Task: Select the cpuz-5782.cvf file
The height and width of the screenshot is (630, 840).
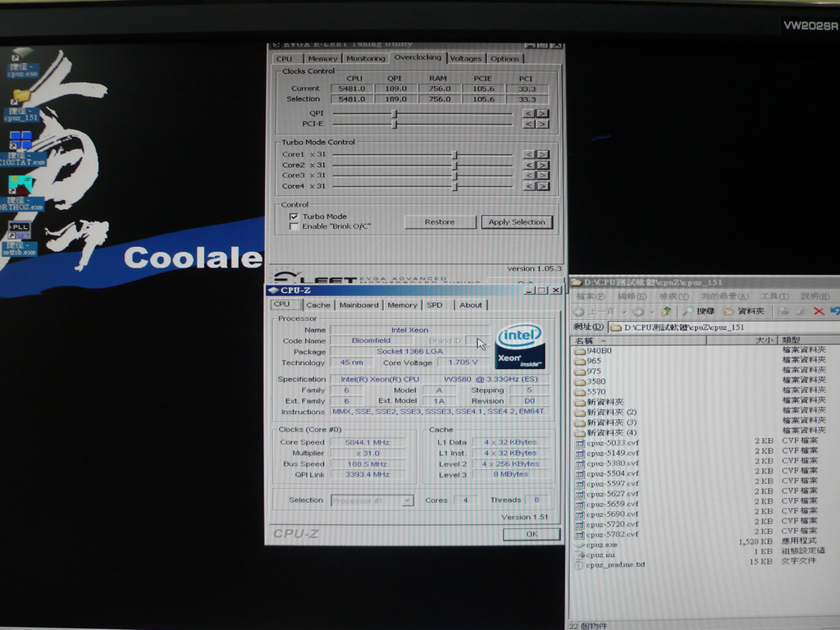Action: [607, 534]
